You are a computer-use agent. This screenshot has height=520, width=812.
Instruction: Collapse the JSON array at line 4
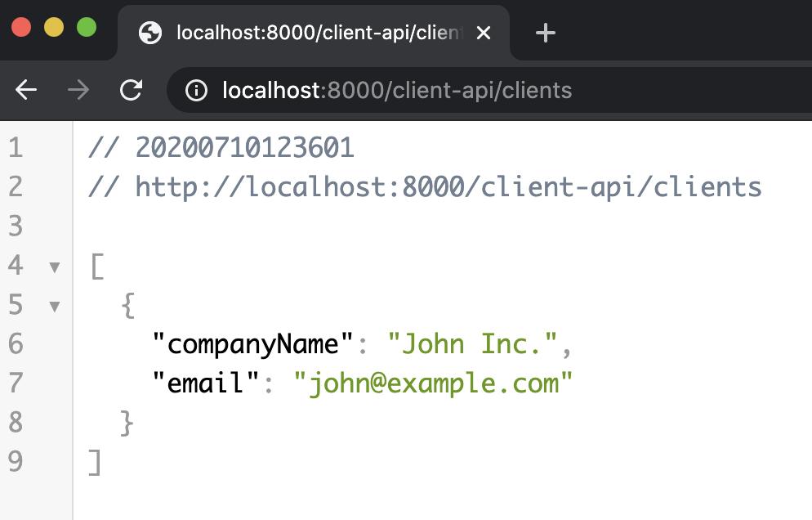(x=54, y=267)
